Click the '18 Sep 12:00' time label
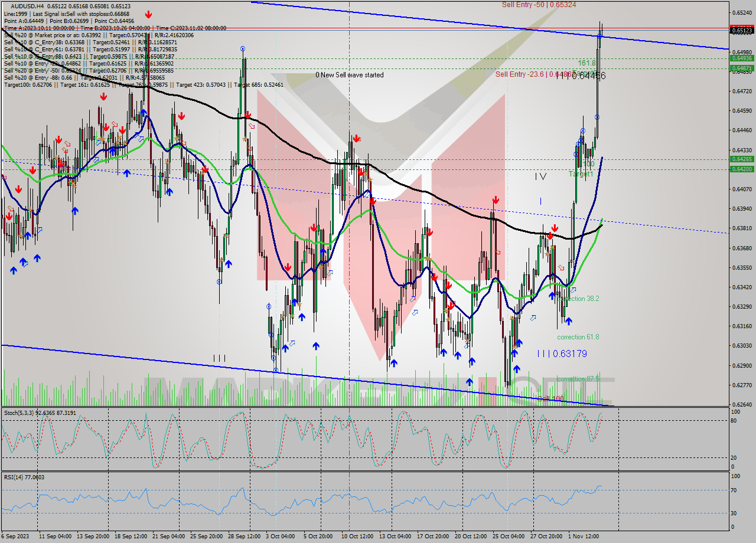This screenshot has width=756, height=543. 130,537
